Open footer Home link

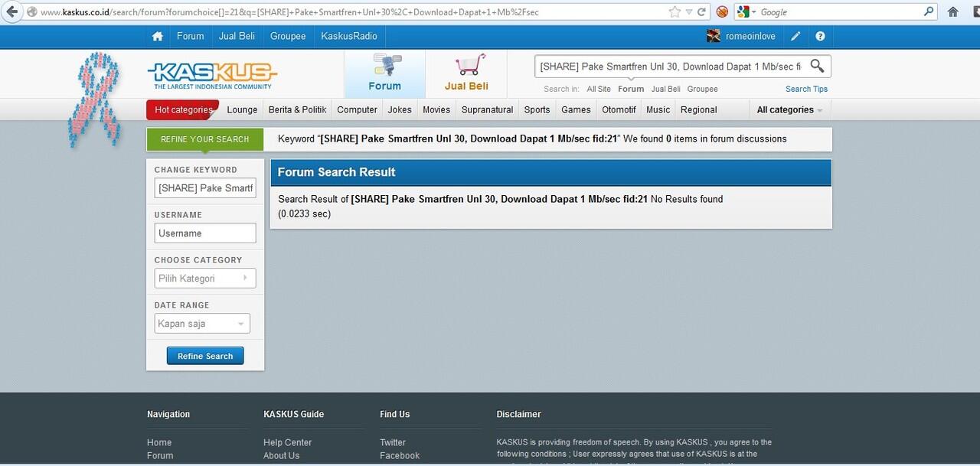(159, 442)
